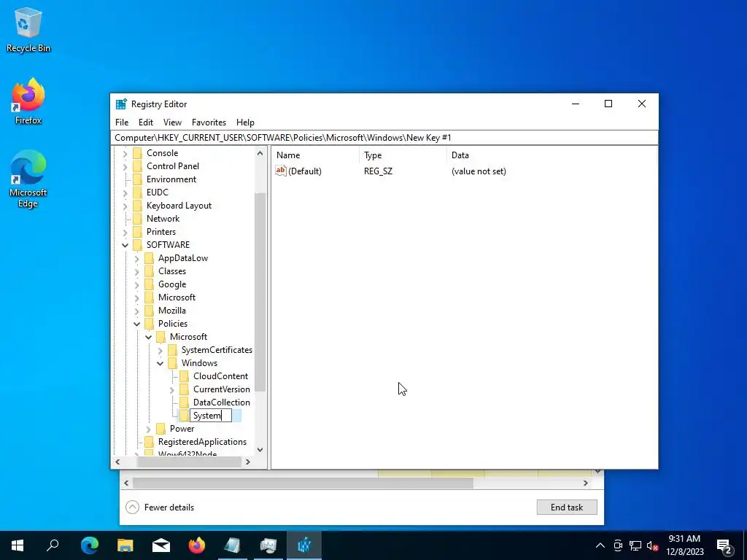Select the CloudContent folder icon
Image resolution: width=747 pixels, height=560 pixels.
pos(184,376)
